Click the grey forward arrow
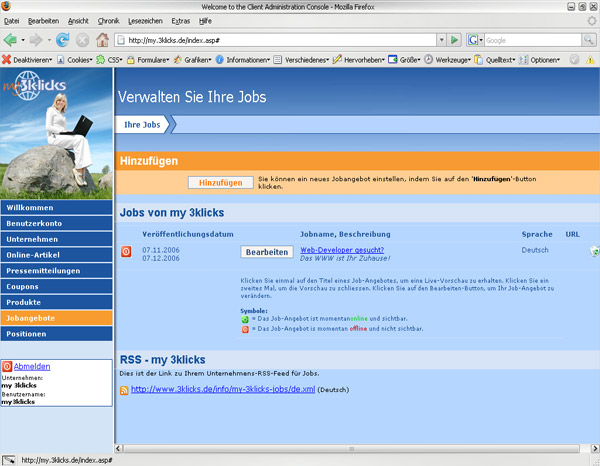Screen dimensions: 600x466 tap(36, 40)
